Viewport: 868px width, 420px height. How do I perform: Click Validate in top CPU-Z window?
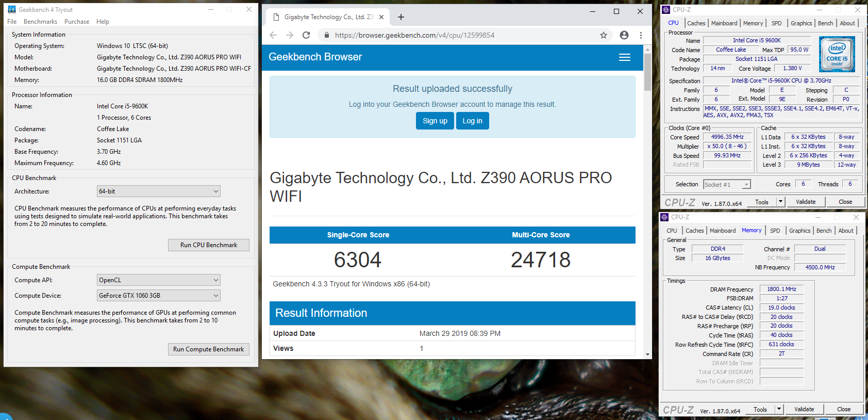[806, 202]
